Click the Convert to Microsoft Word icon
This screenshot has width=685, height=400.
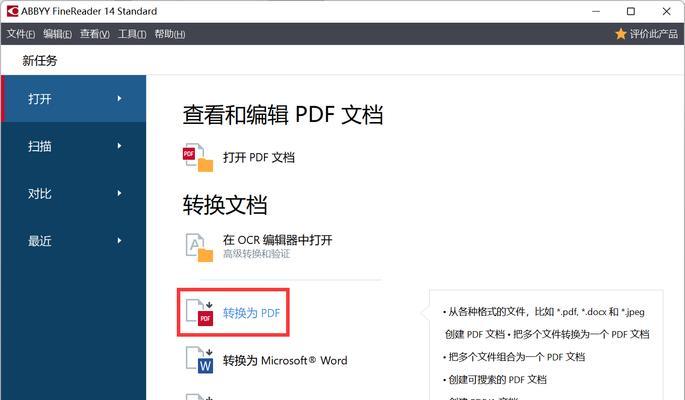(x=199, y=360)
